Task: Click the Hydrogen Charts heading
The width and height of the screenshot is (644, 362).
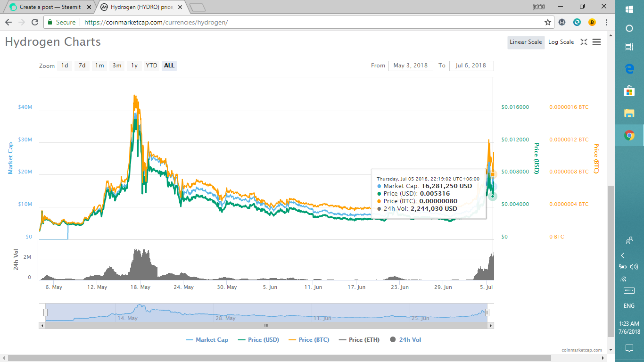Action: pyautogui.click(x=53, y=42)
